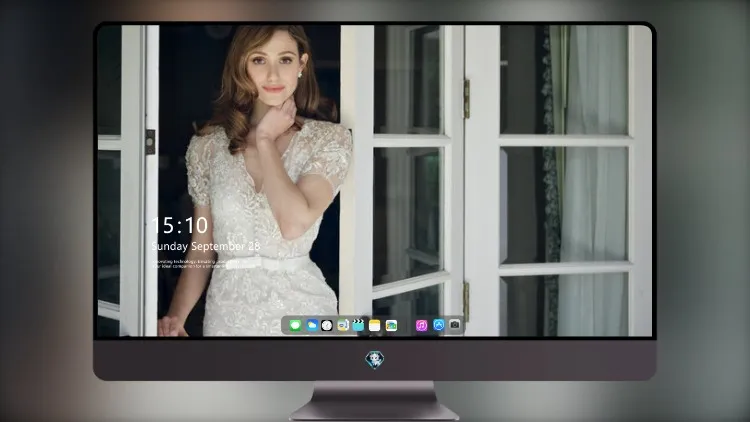The width and height of the screenshot is (750, 422).
Task: Open the yellow Notes app in the dock
Action: 375,326
